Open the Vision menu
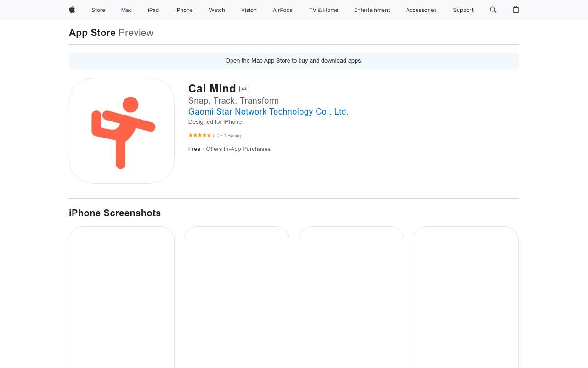This screenshot has width=588, height=368. point(249,10)
